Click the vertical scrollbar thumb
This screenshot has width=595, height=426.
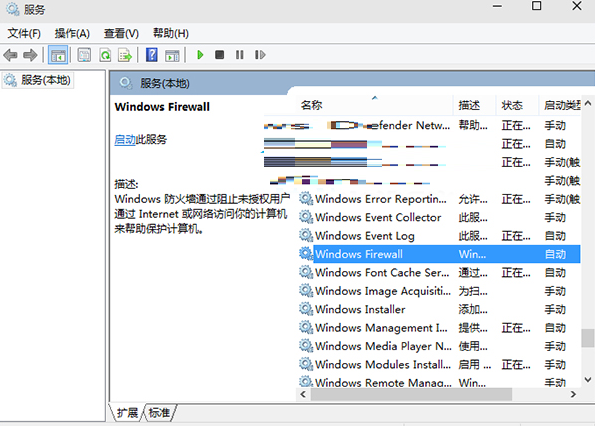pyautogui.click(x=588, y=338)
